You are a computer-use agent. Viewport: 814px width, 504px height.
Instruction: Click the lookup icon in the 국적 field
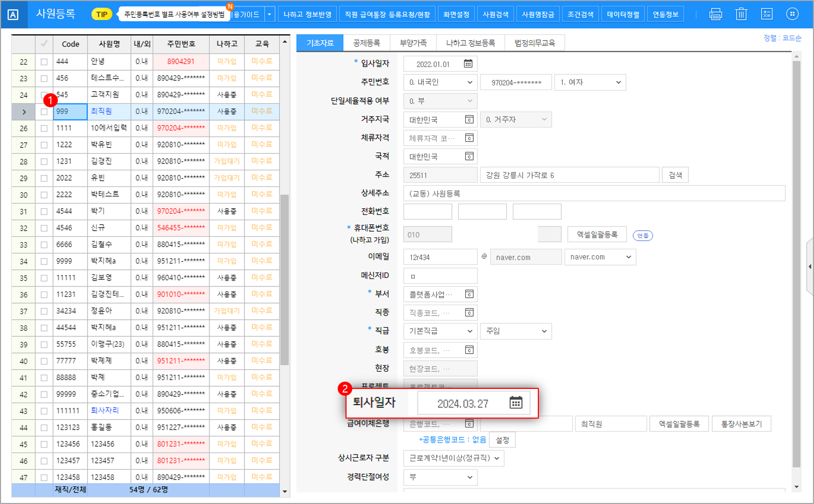(469, 156)
